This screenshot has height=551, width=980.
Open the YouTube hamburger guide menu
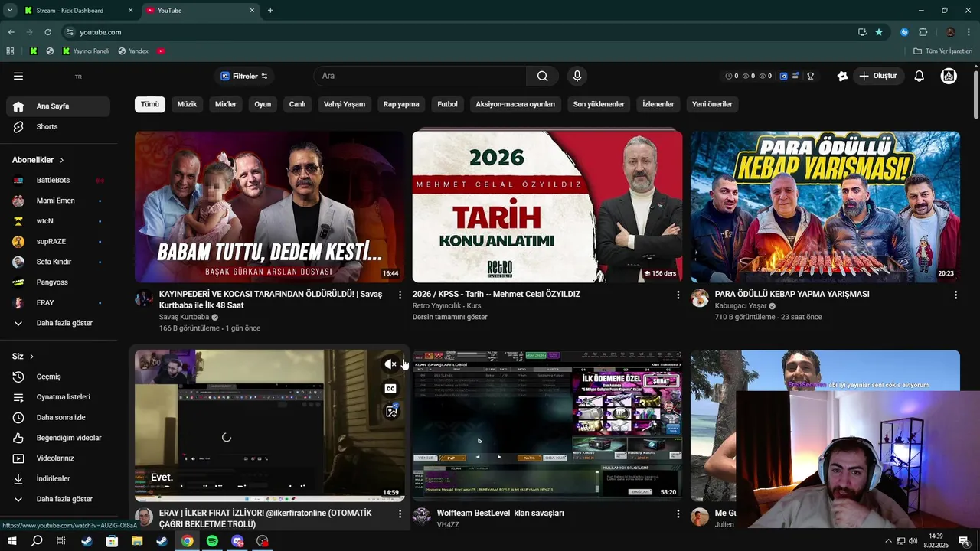coord(18,76)
